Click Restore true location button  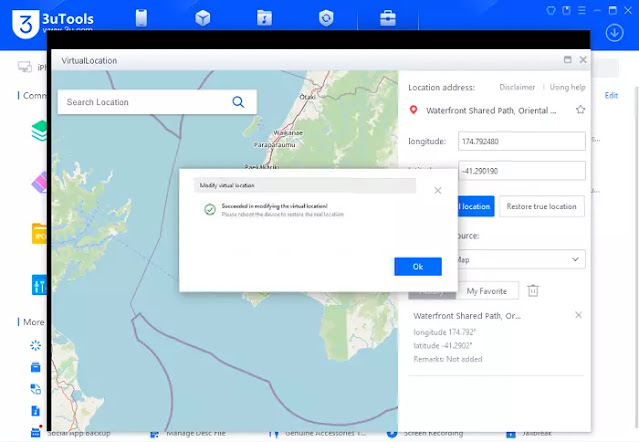pyautogui.click(x=542, y=206)
